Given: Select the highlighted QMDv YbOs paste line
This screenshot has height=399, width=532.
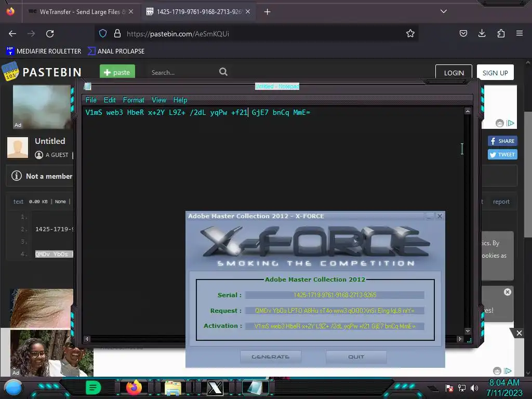Looking at the screenshot, I should [x=54, y=254].
